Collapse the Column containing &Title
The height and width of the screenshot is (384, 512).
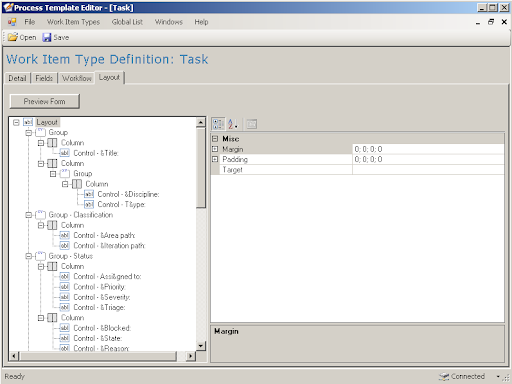41,143
